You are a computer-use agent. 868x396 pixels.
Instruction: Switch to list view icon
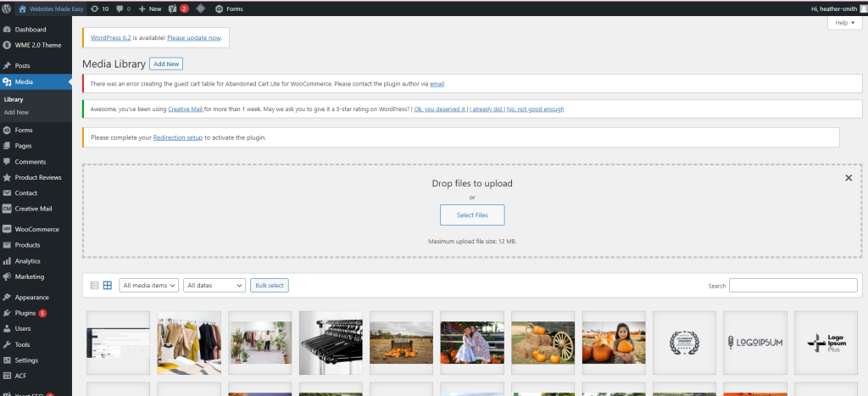click(x=94, y=286)
